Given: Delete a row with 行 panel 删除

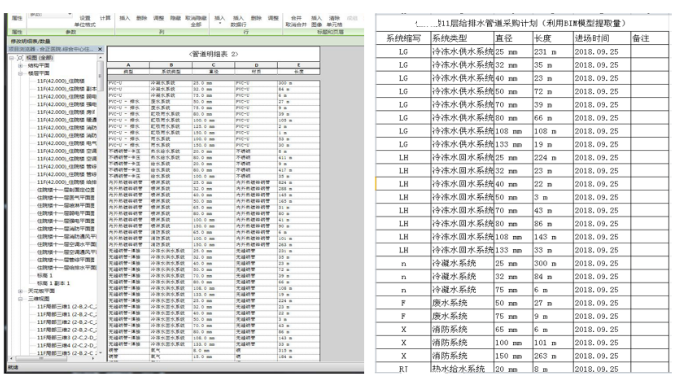Looking at the screenshot, I should click(x=256, y=18).
